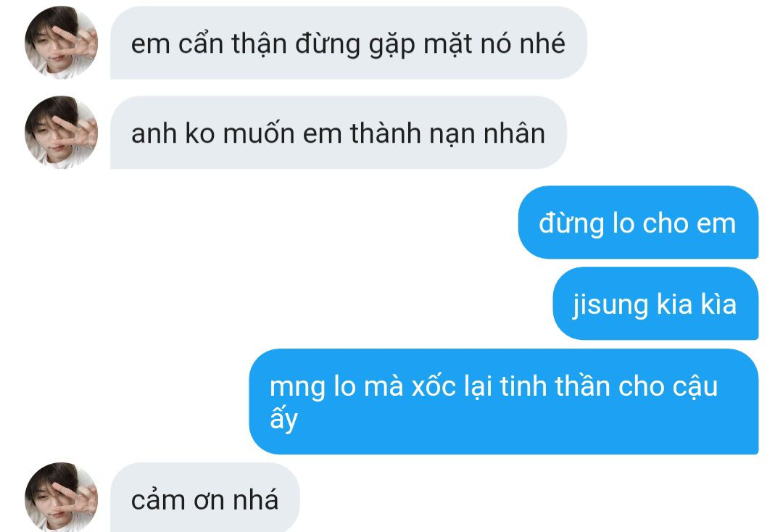Open sender avatar beside 'em cẩn thận' message
This screenshot has width=783, height=532.
(61, 43)
